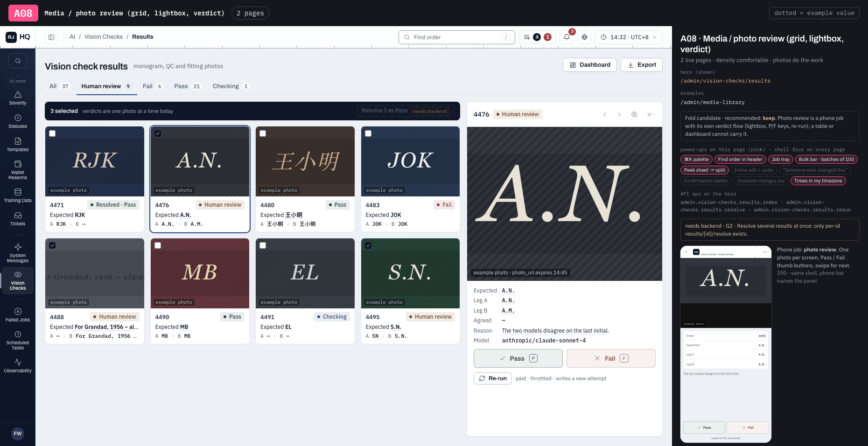Show the Checking tab
Viewport: 868px width, 446px height.
pyautogui.click(x=231, y=86)
